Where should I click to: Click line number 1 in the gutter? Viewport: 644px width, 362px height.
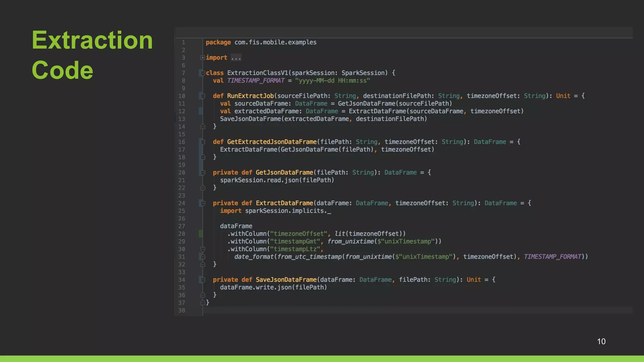[x=183, y=42]
